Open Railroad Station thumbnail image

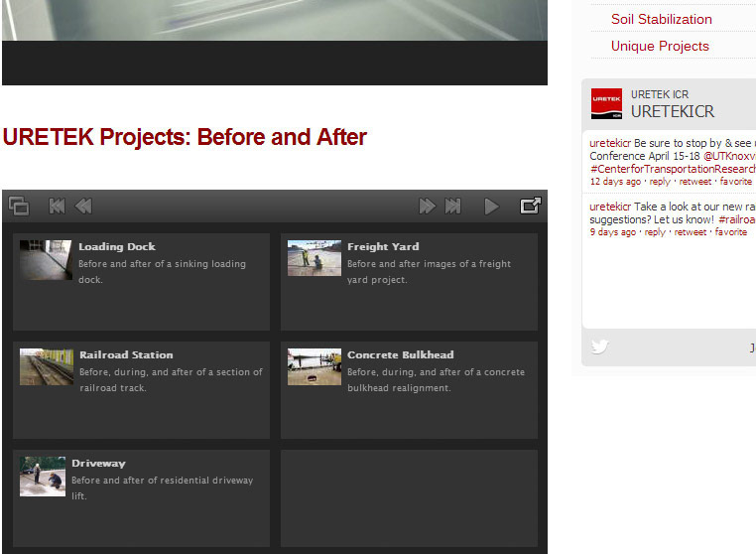point(47,366)
